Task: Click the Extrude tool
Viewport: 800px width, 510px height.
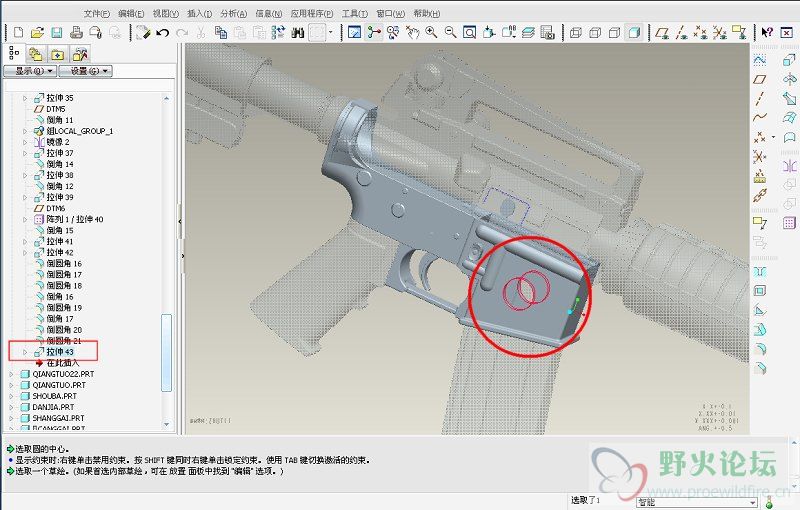Action: pyautogui.click(x=789, y=60)
